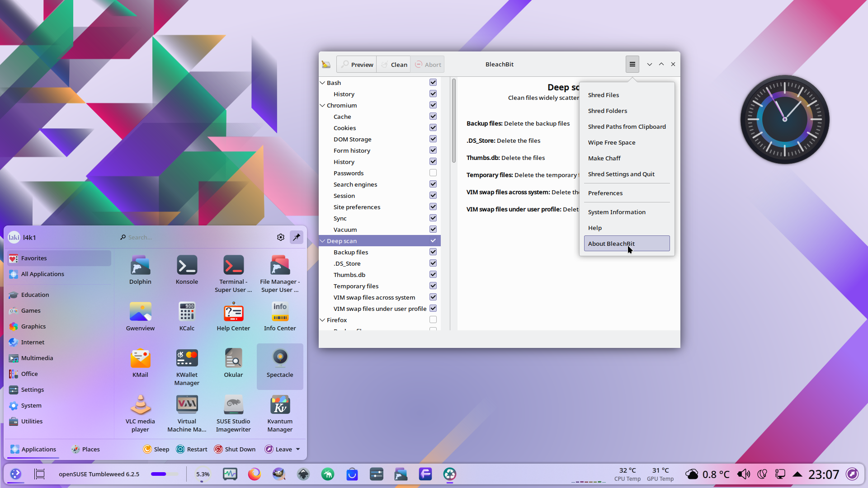Open the application launcher button on panel
This screenshot has height=488, width=868.
point(16,474)
